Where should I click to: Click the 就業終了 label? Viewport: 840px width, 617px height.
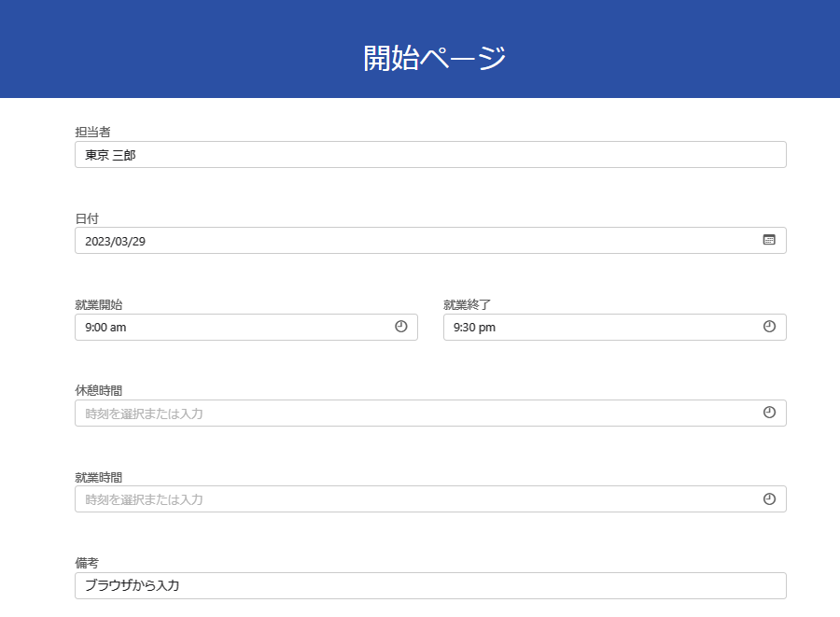click(x=467, y=304)
